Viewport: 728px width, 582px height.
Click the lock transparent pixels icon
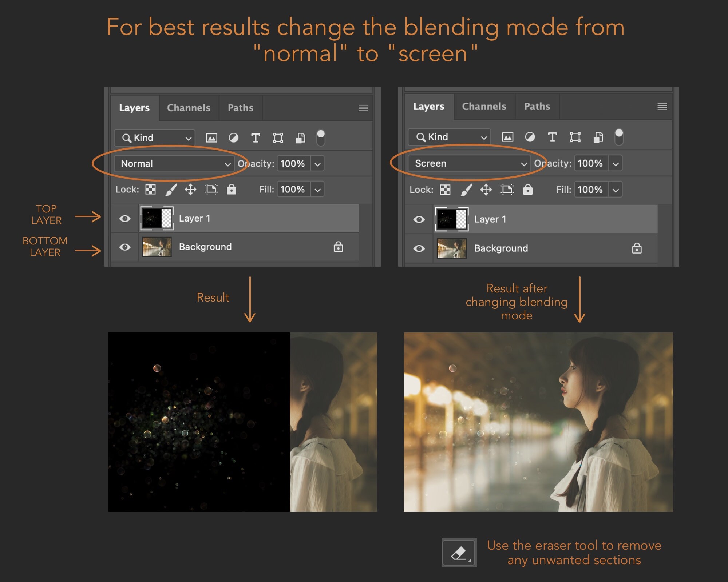point(150,189)
